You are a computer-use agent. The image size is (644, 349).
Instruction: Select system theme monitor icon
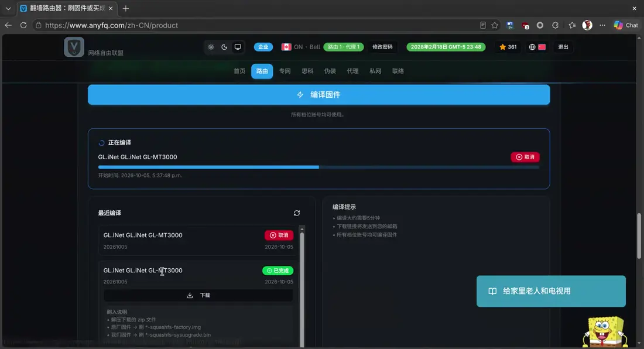pos(238,47)
